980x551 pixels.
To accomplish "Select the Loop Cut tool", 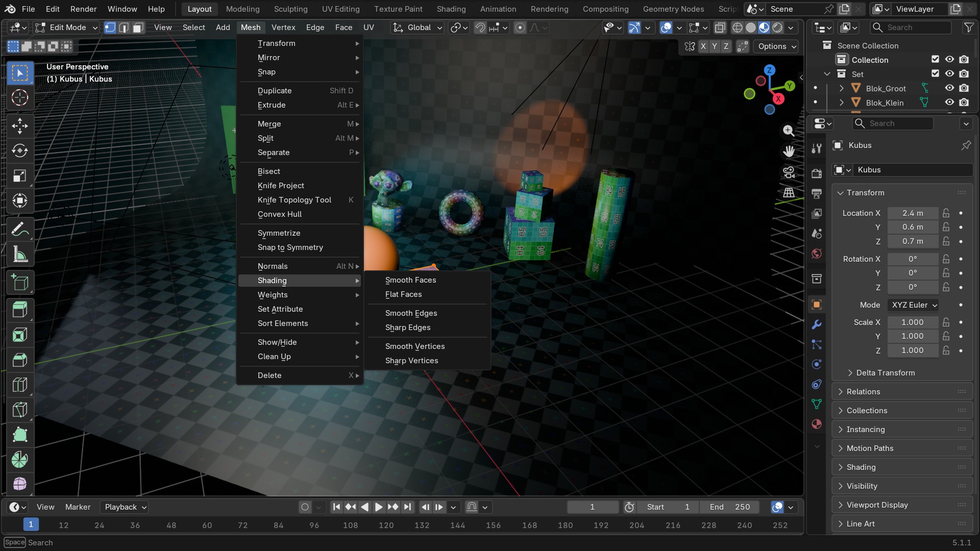I will point(20,385).
